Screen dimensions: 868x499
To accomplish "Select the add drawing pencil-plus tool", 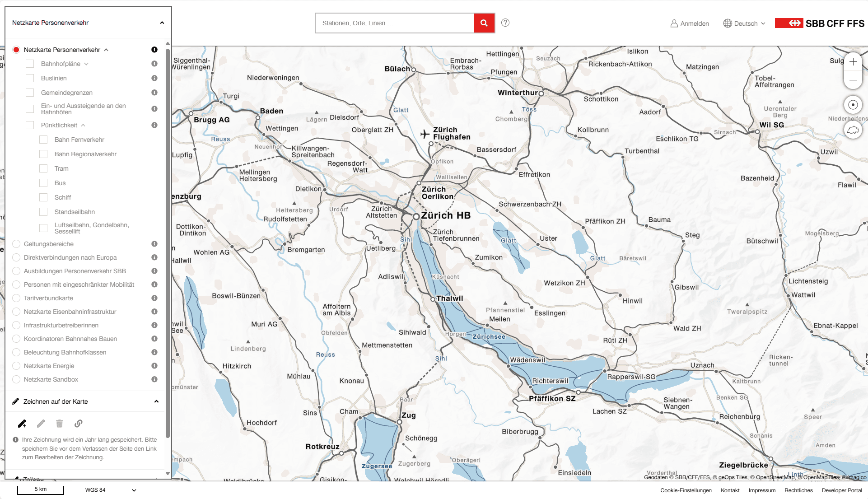I will 22,424.
